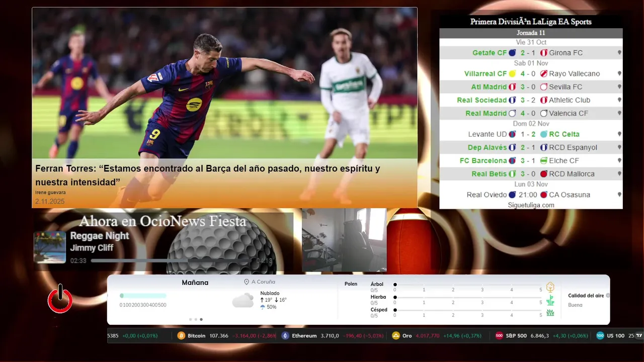
Task: Click the map pin on Atl Madrid row
Action: (x=619, y=86)
